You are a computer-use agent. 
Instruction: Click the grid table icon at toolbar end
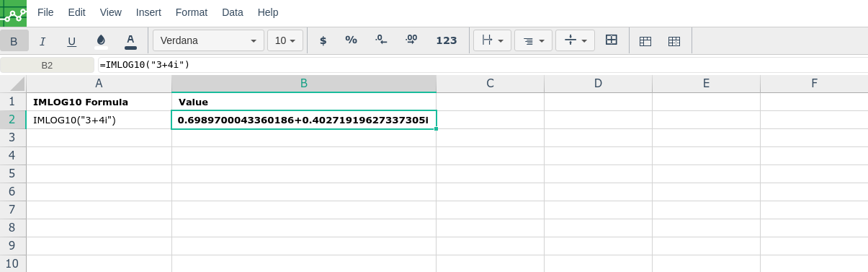tap(674, 41)
